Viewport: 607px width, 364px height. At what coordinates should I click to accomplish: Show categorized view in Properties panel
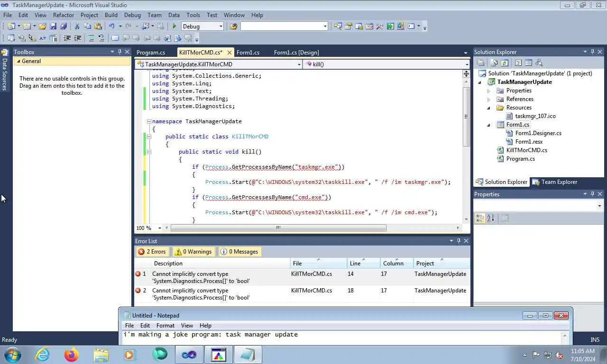(480, 218)
